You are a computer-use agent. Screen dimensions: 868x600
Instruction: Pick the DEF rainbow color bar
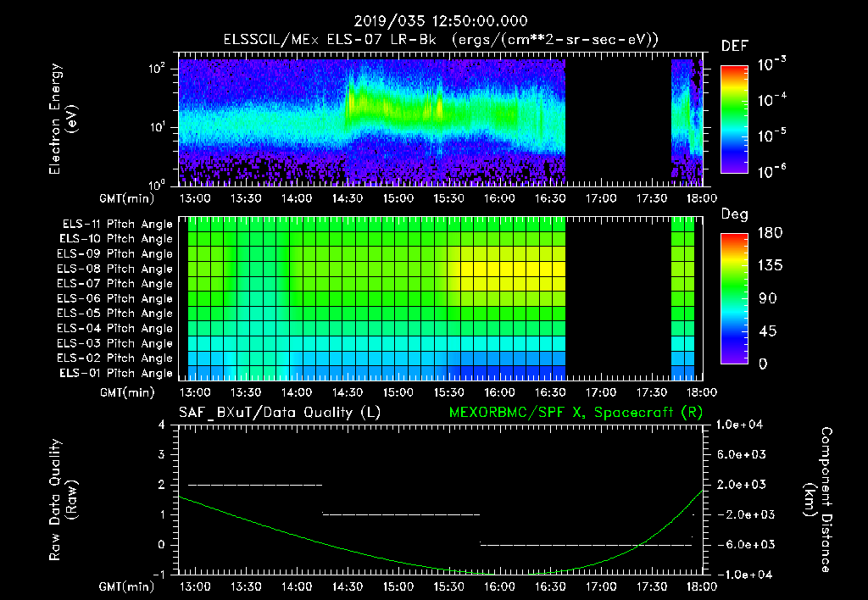[x=734, y=119]
